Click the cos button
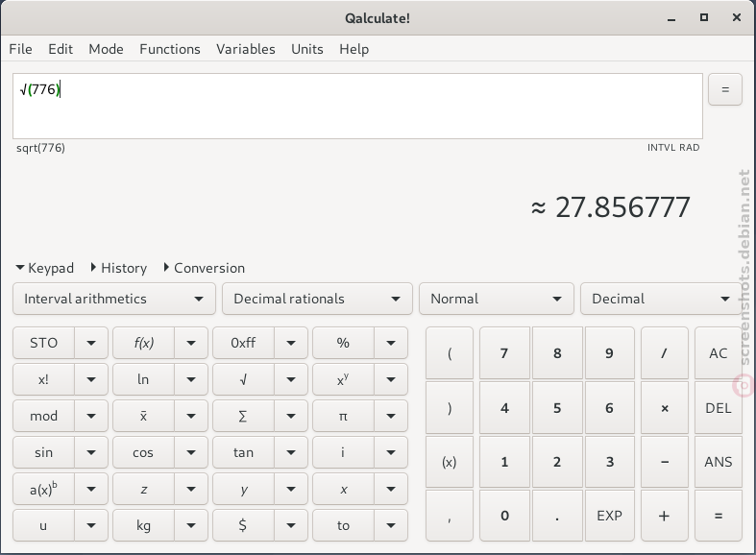This screenshot has height=555, width=756. click(143, 453)
